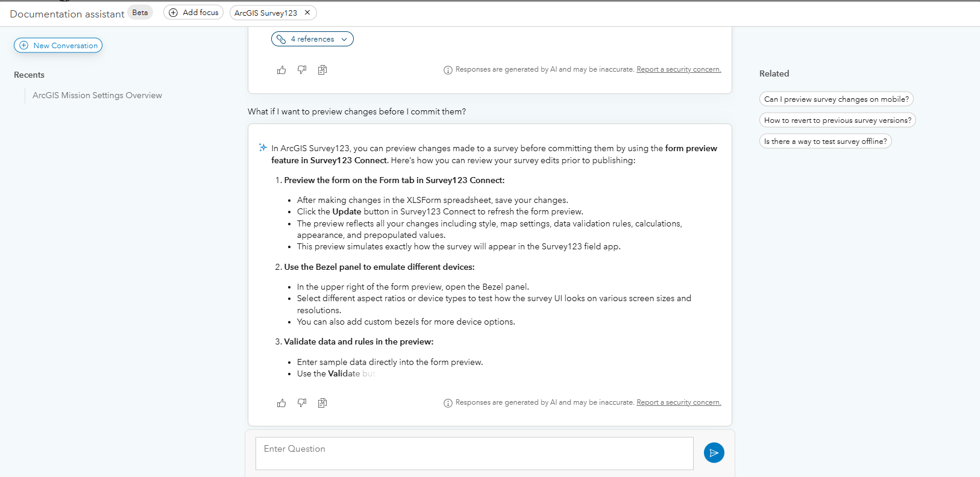Click Add focus button
Screen dimensions: 980x477
[x=193, y=13]
